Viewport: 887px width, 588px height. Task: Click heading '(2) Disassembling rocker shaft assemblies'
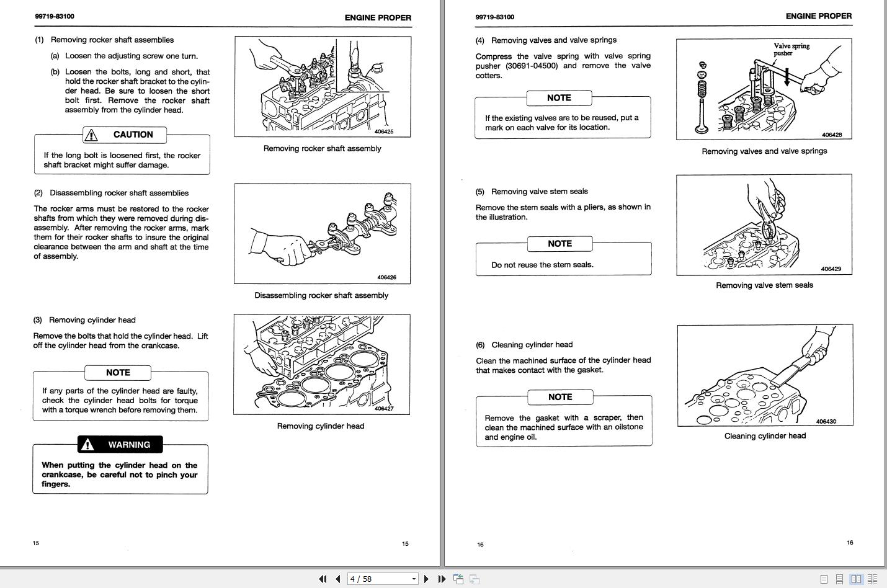(x=111, y=193)
